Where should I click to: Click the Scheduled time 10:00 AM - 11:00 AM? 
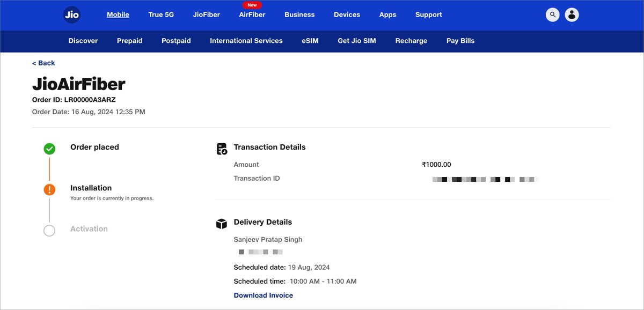pos(295,282)
